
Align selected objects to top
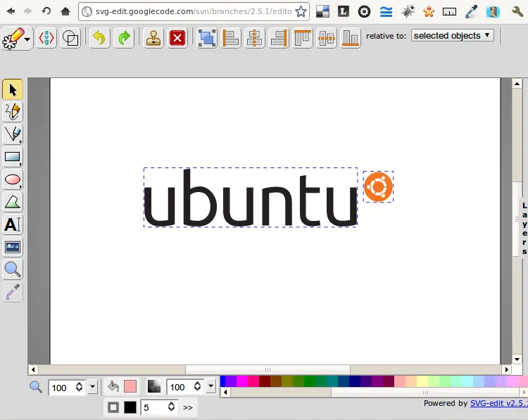click(303, 38)
